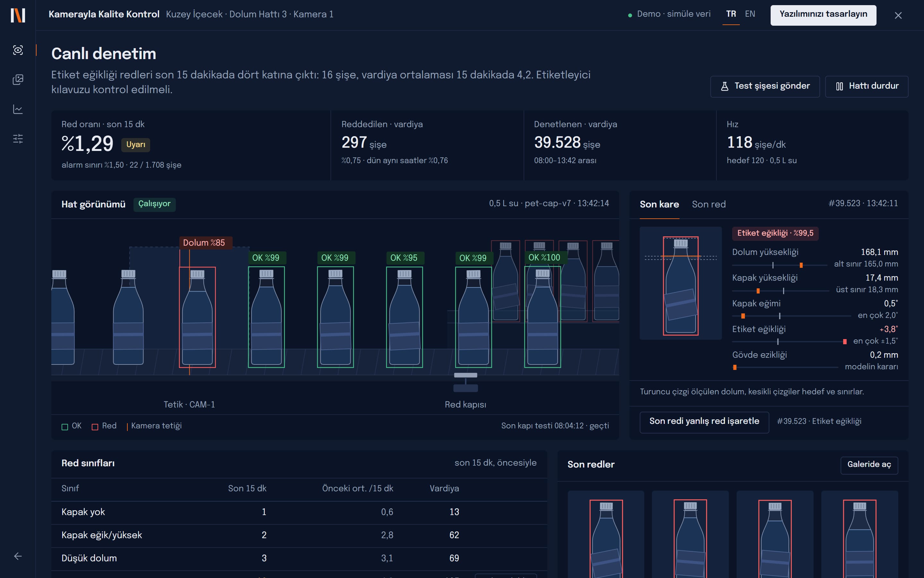Viewport: 924px width, 578px height.
Task: Switch language to EN
Action: [750, 14]
